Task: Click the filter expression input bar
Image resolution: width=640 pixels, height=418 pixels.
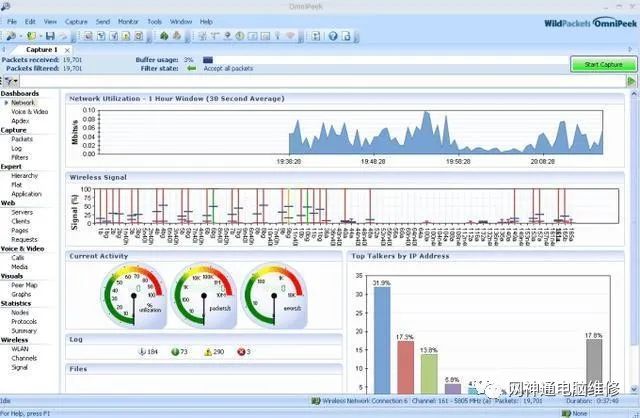Action: click(322, 81)
